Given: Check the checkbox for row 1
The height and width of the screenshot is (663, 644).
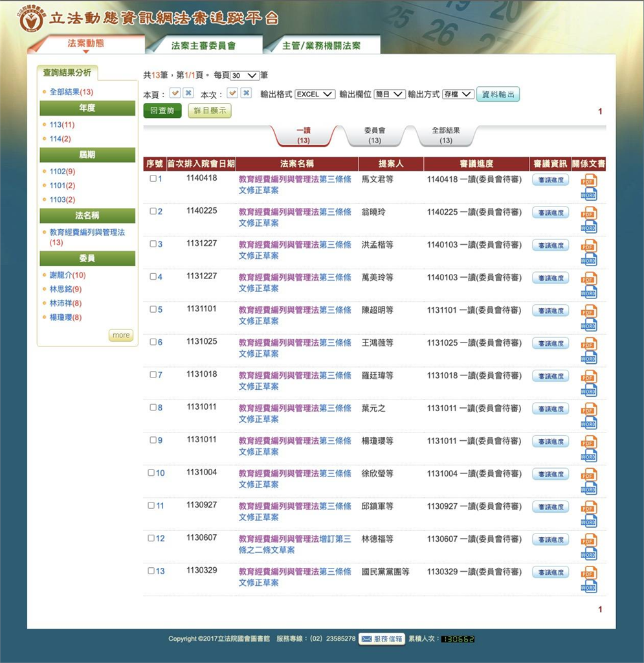Looking at the screenshot, I should 153,179.
